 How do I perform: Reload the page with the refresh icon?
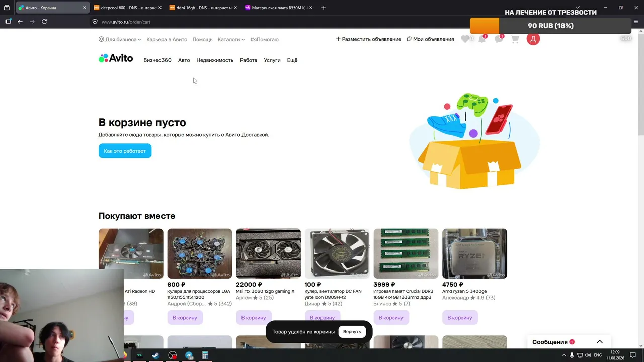pos(44,22)
